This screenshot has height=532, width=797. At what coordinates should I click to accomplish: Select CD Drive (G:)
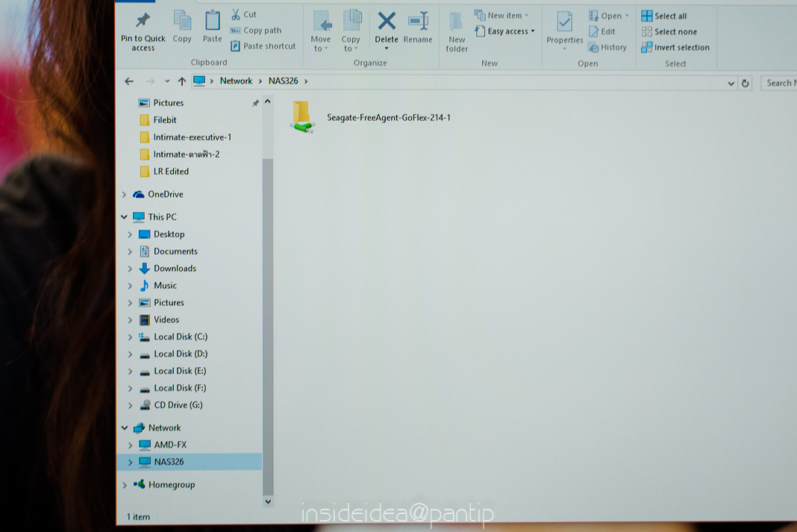[x=172, y=405]
